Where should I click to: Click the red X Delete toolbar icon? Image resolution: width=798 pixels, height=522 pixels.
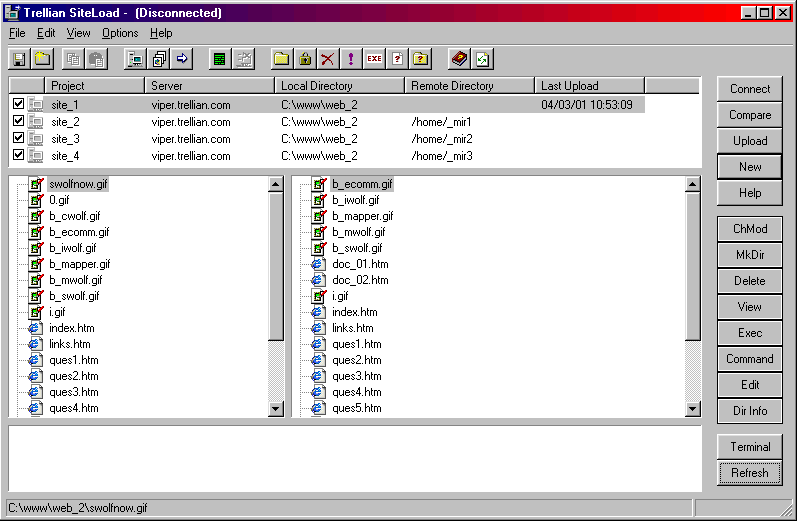(x=328, y=59)
